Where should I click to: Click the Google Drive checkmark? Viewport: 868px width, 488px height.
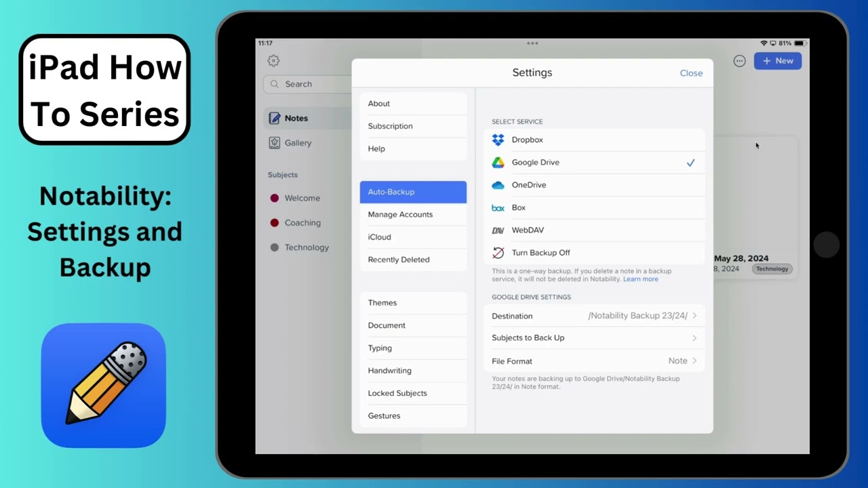(x=690, y=163)
